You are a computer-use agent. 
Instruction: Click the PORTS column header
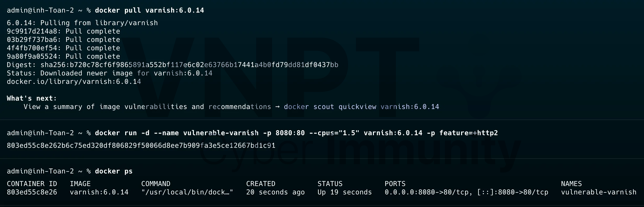pos(395,184)
